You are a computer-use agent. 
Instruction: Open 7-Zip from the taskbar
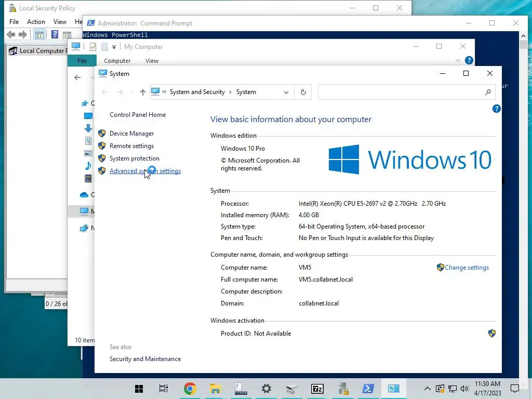(x=317, y=389)
